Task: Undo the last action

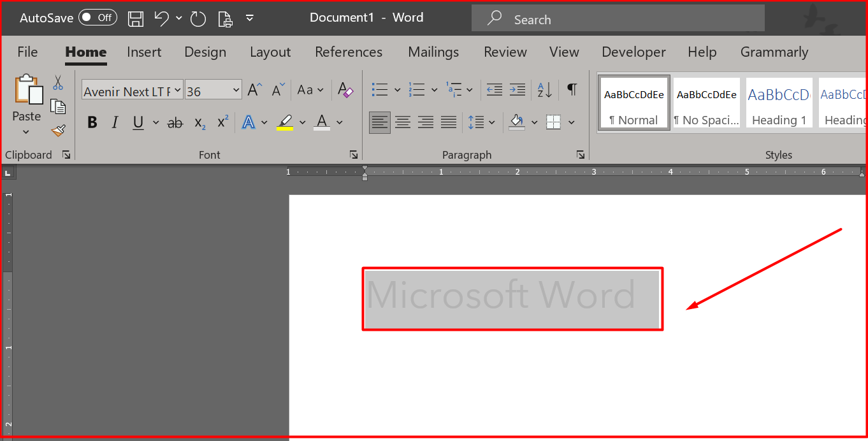Action: [x=162, y=18]
